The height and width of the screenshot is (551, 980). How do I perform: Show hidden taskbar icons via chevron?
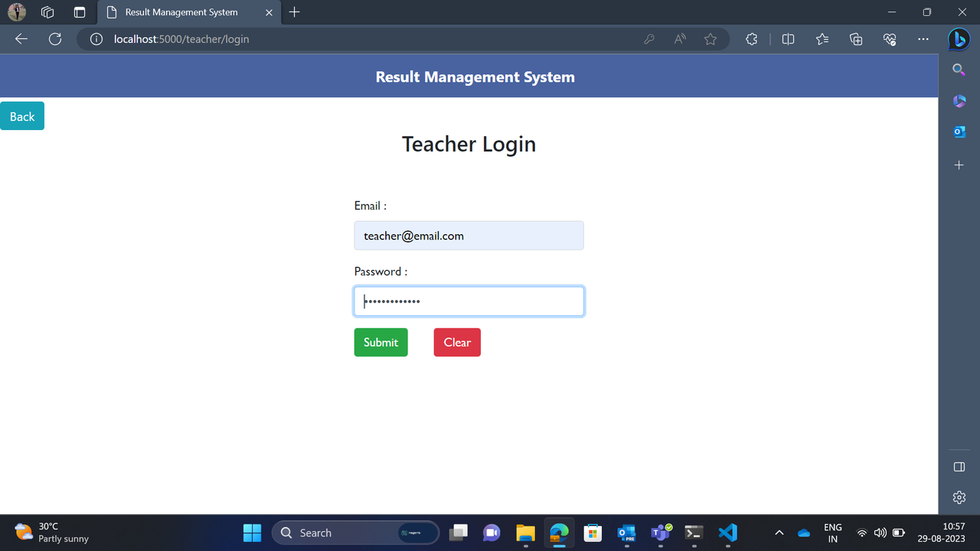tap(779, 532)
